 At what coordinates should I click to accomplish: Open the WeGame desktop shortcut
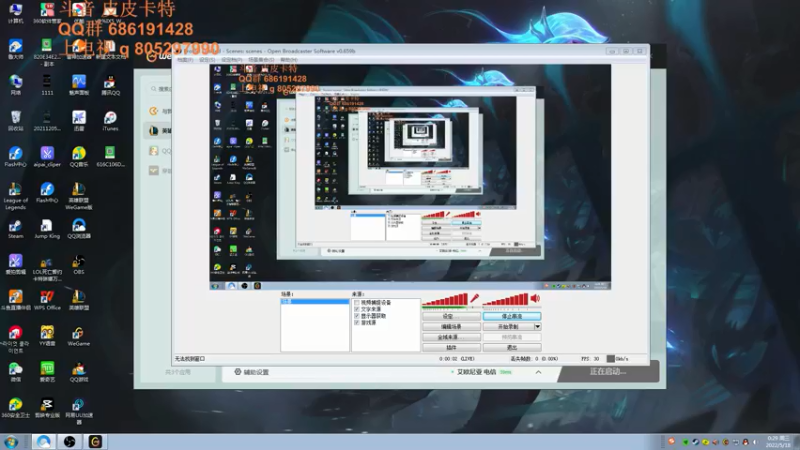click(78, 337)
